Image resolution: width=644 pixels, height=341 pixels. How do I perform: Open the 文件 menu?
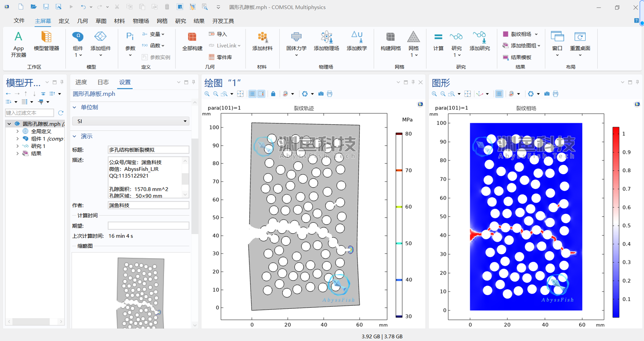coord(19,21)
